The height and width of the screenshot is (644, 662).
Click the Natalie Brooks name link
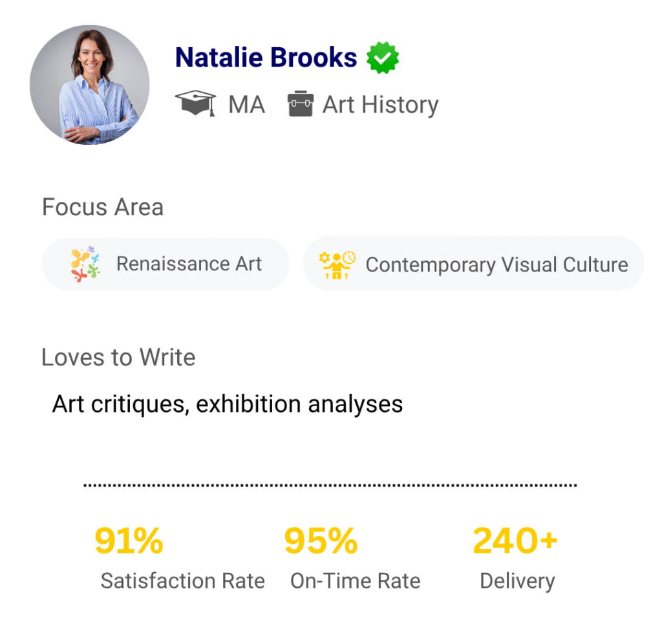tap(266, 58)
